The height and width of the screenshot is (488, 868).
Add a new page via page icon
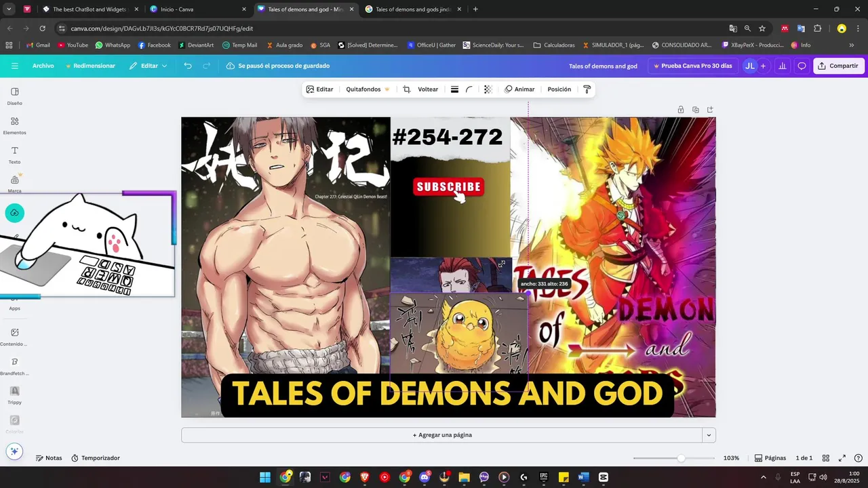[x=710, y=110]
